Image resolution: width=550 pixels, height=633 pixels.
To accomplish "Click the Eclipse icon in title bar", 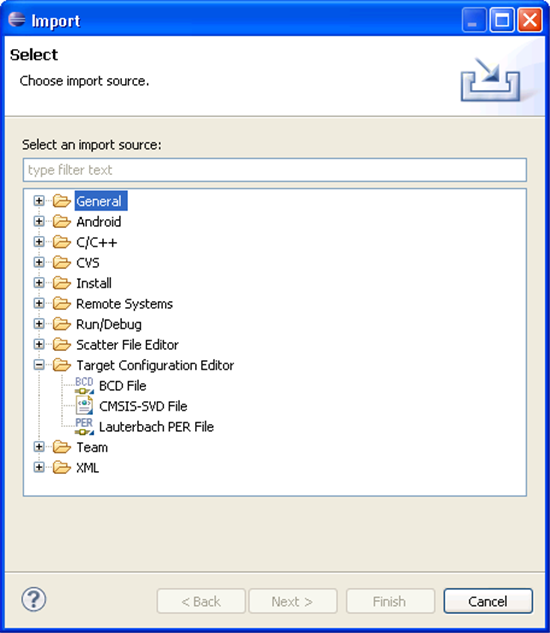I will [17, 19].
